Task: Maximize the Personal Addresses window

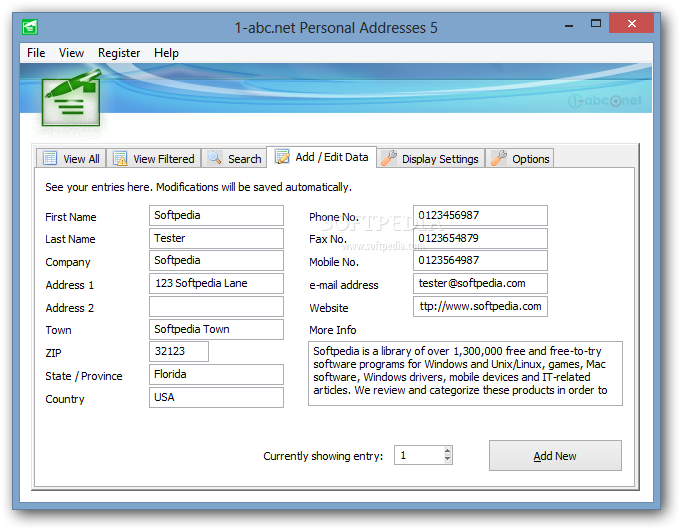Action: [596, 24]
